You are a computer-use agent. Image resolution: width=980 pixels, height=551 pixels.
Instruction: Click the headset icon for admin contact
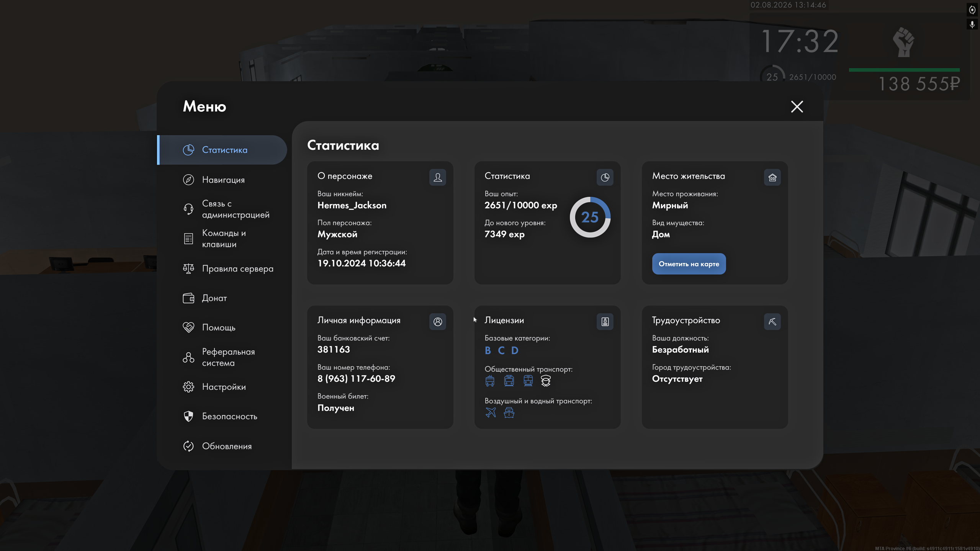(188, 209)
